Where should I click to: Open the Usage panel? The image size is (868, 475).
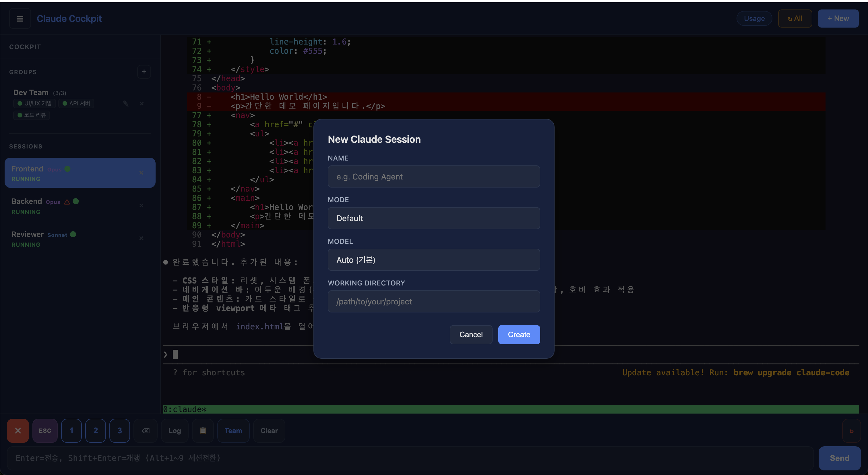754,19
